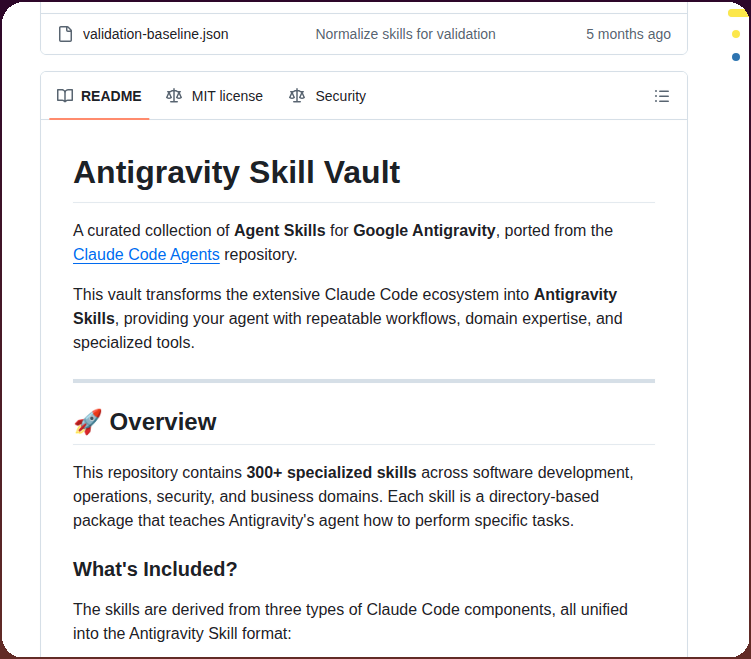Screen dimensions: 751x659
Task: Switch to the README tab
Action: click(x=99, y=96)
